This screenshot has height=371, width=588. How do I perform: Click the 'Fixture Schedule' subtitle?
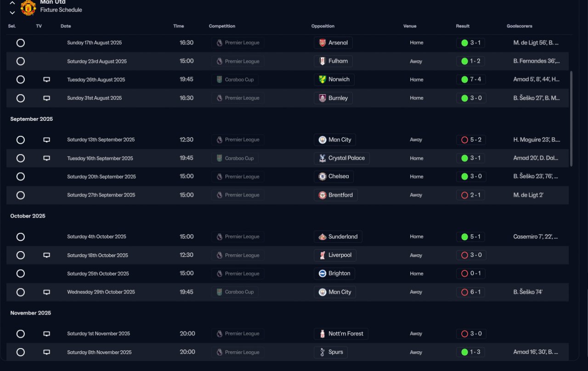[61, 10]
